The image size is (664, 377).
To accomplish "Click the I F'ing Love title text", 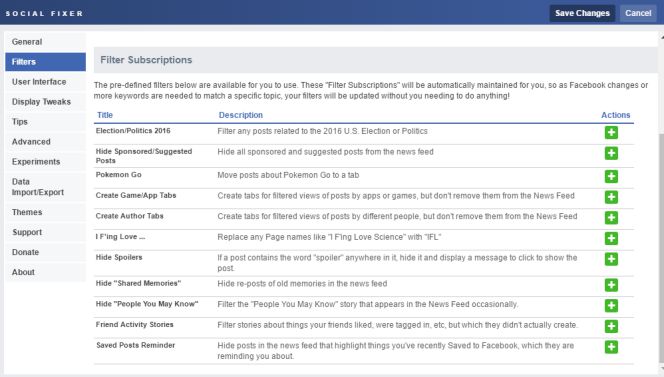I will 121,237.
